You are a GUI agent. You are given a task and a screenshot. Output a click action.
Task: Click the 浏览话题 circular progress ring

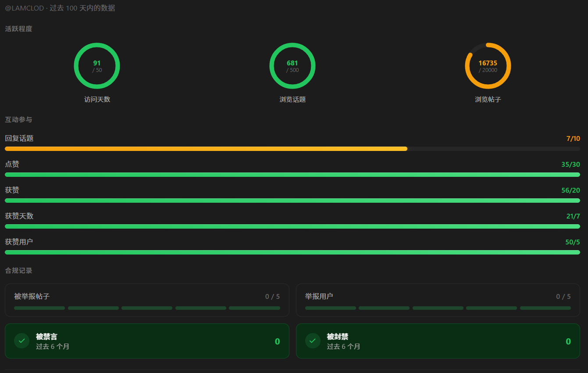(292, 66)
